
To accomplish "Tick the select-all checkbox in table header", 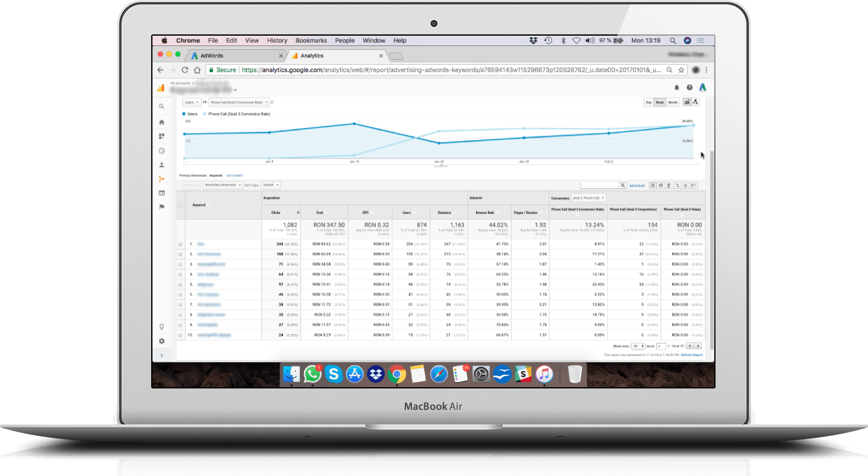I will pyautogui.click(x=180, y=205).
